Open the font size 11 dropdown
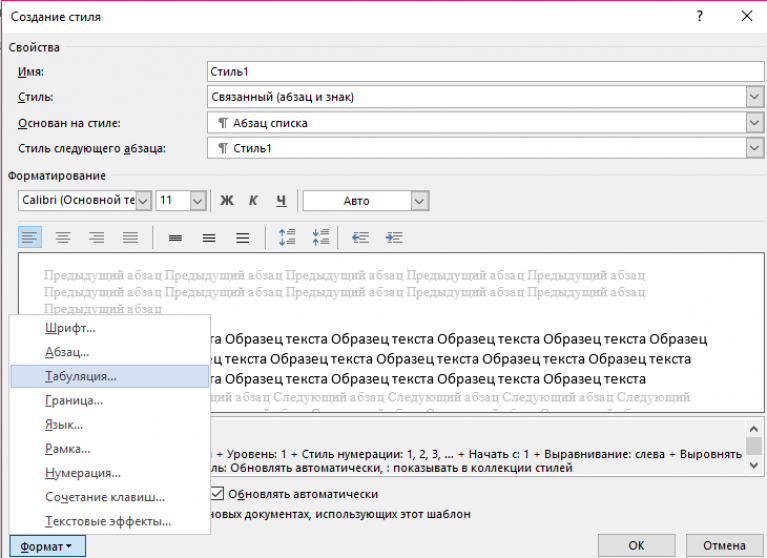Screen dimensions: 767x558 point(197,201)
